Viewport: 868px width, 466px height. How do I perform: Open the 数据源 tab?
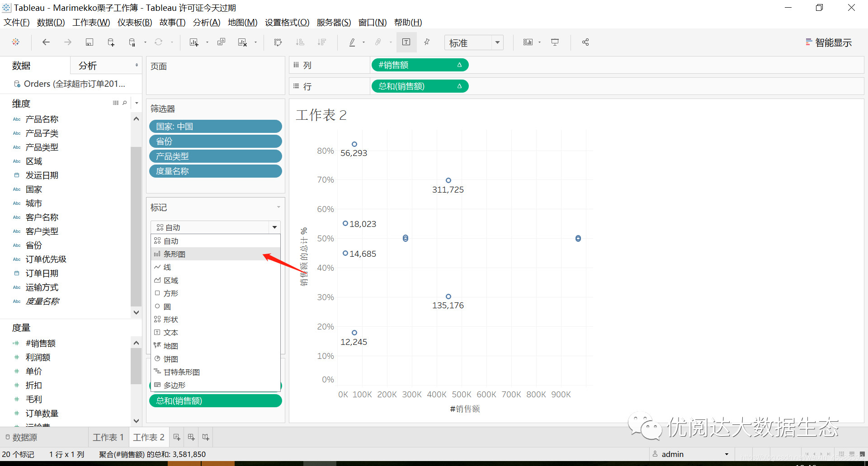(x=21, y=438)
